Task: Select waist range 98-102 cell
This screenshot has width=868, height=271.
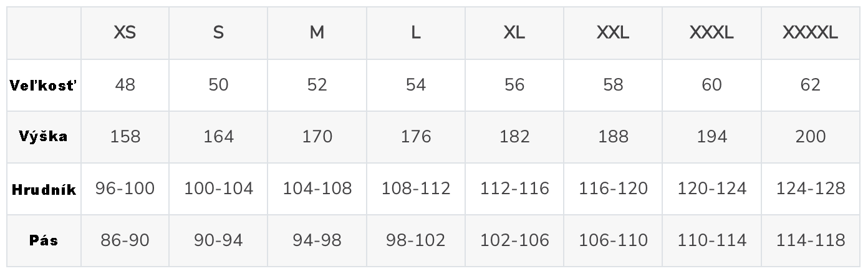Action: 416,240
